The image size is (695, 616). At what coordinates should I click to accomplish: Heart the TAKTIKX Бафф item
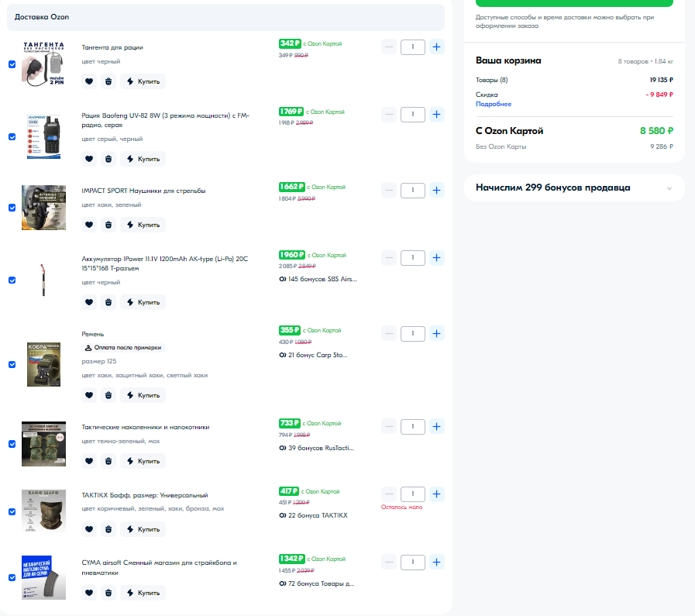click(x=89, y=529)
